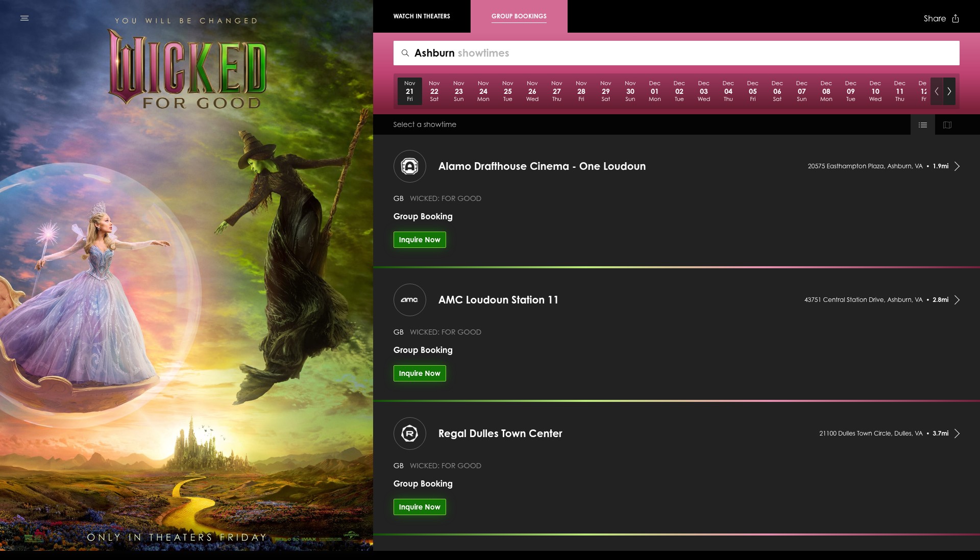Switch to map view icon

[x=947, y=125]
